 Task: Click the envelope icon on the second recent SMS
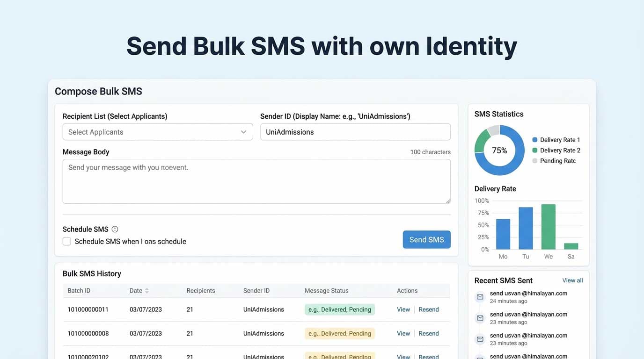click(480, 318)
